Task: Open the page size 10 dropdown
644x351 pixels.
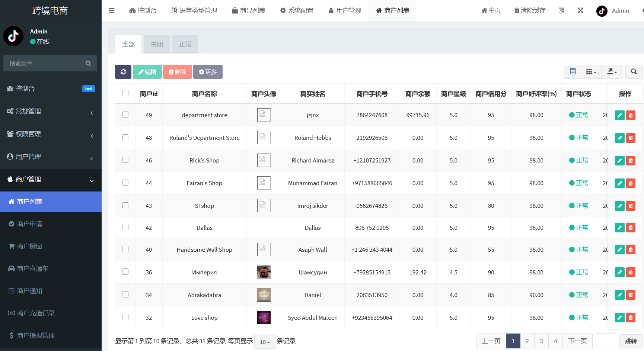Action: coord(264,342)
